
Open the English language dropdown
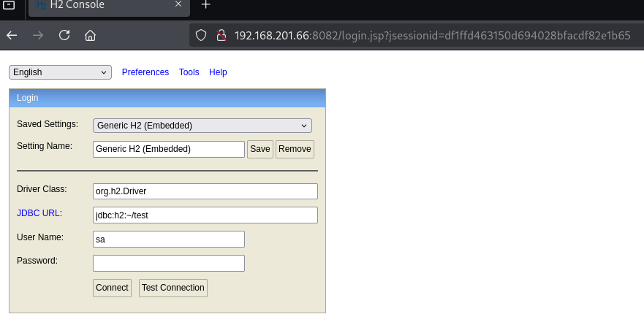(60, 72)
